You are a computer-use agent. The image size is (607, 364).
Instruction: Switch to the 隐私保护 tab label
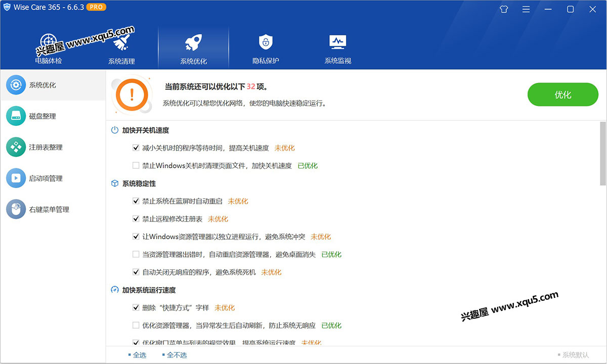point(266,61)
